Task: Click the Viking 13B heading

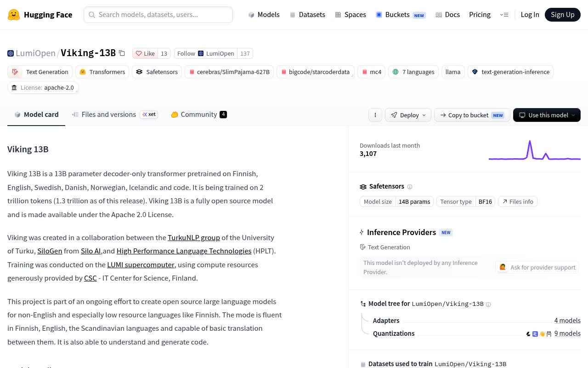Action: 28,149
